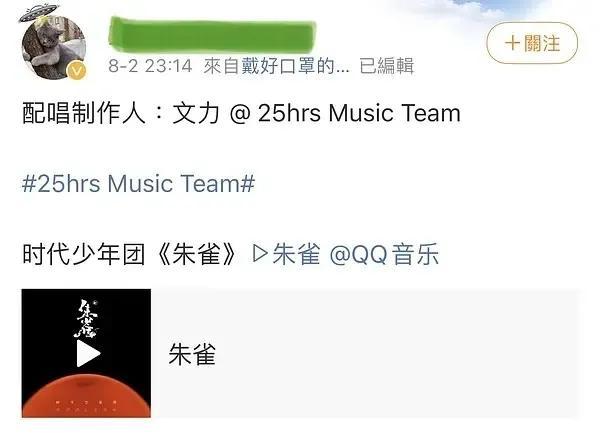This screenshot has height=433, width=600.
Task: Click the 时代少年团《朱雀》 post text
Action: tap(130, 254)
